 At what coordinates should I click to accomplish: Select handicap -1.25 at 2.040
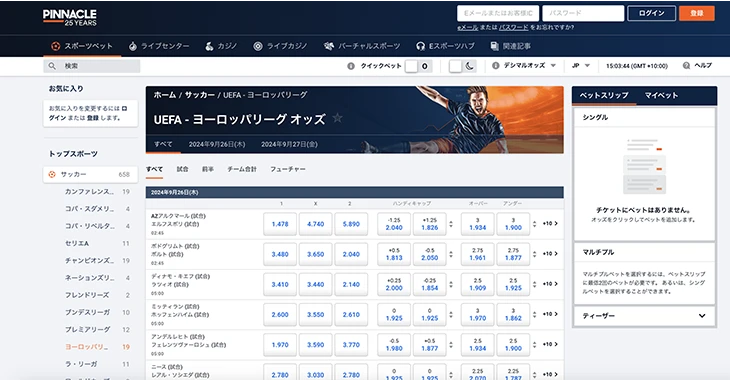point(394,224)
